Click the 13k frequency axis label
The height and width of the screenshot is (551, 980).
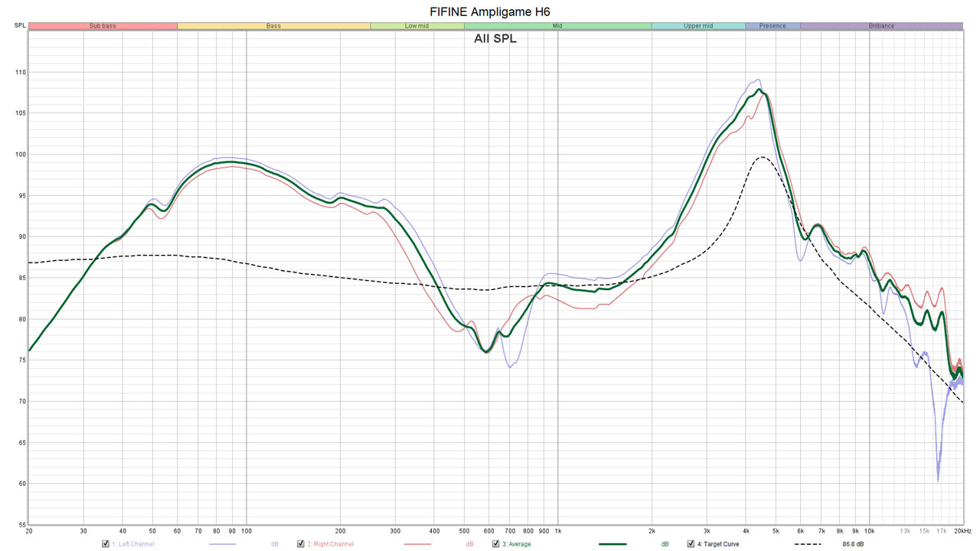[905, 530]
